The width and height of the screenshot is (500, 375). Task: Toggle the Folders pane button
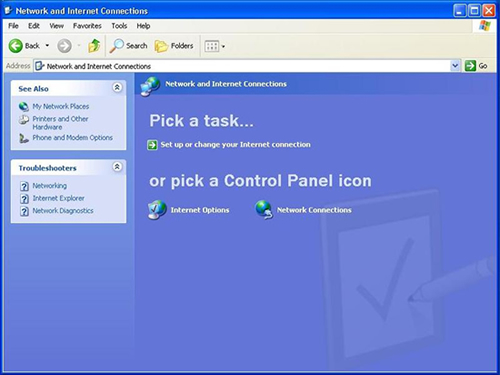174,46
